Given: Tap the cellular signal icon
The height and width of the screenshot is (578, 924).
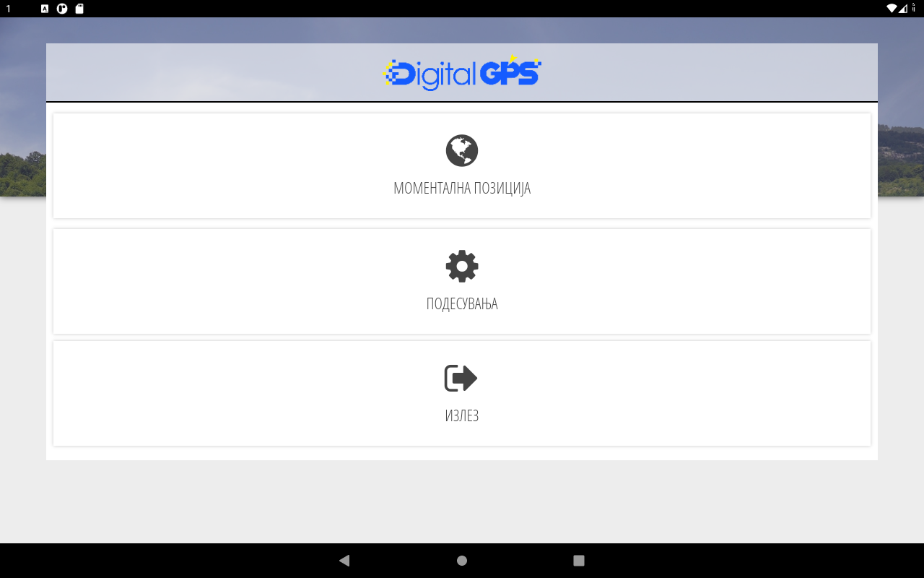Looking at the screenshot, I should pos(903,9).
